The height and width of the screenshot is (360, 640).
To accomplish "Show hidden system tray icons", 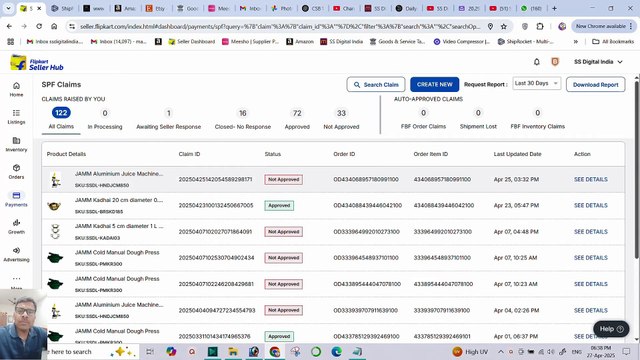I will click(500, 351).
